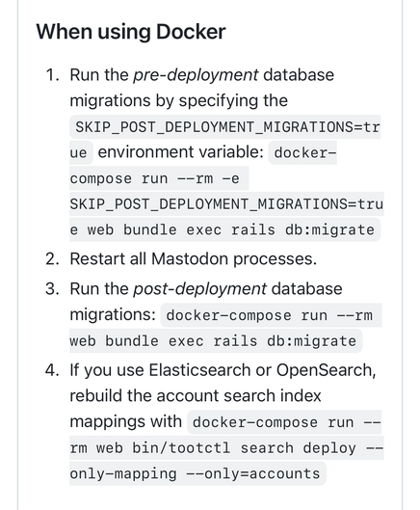The image size is (420, 510).
Task: Click the SKIP_POST_DEPLOYMENT_MIGRATIONS=tru code line in the command
Action: (x=226, y=204)
